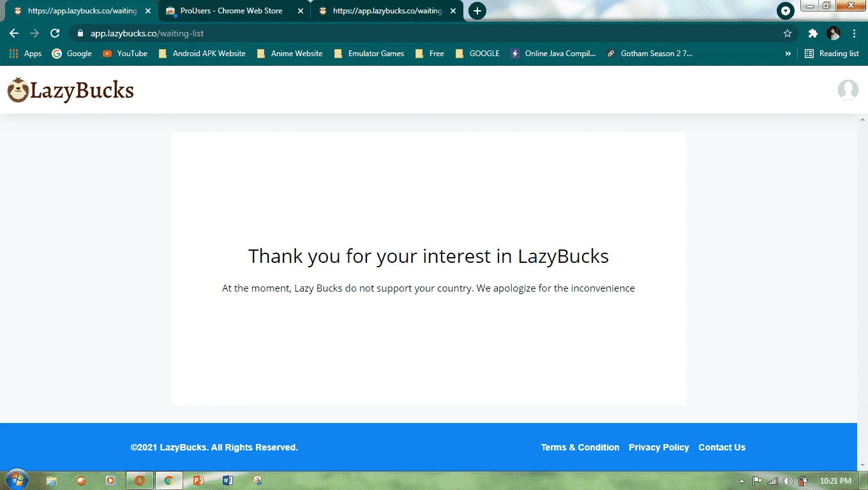868x490 pixels.
Task: Reload the current page
Action: click(55, 33)
